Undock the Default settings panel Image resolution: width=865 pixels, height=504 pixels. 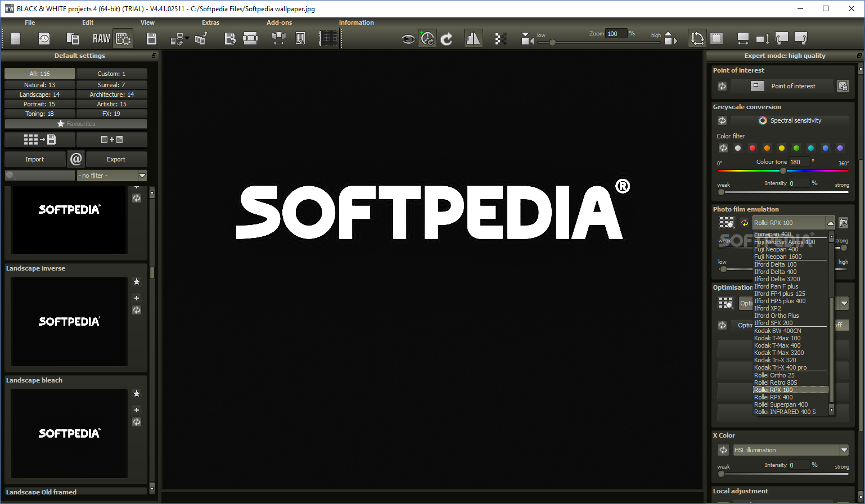pos(154,56)
